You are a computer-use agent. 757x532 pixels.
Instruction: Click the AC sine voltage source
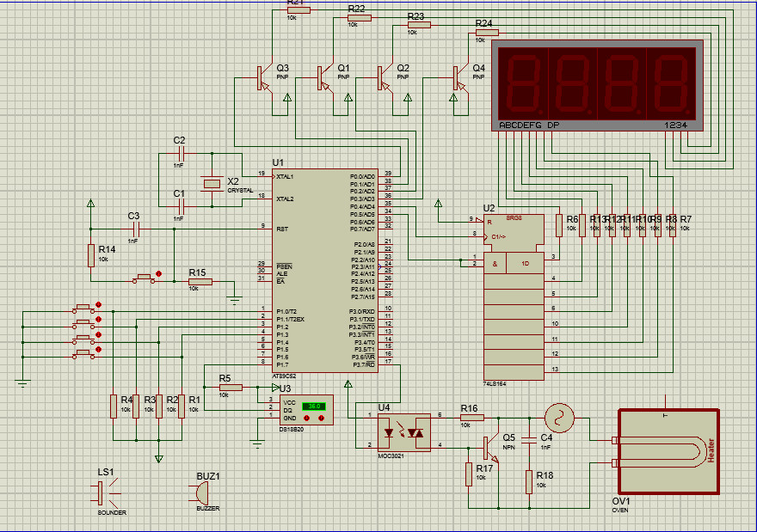point(559,418)
